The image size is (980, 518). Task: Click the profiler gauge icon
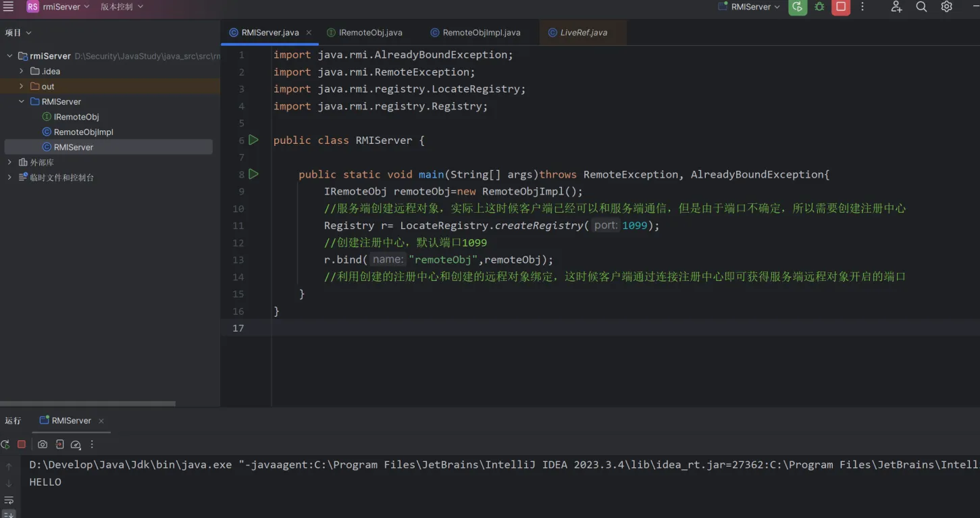pos(76,444)
